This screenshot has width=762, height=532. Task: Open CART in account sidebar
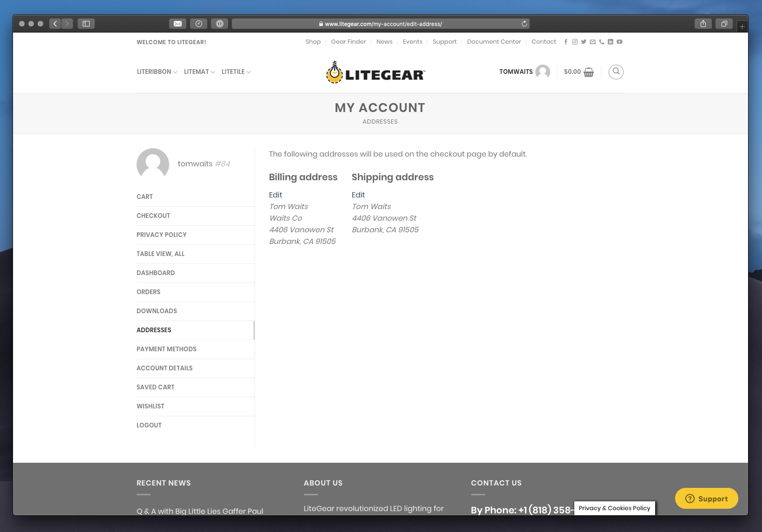tap(196, 197)
